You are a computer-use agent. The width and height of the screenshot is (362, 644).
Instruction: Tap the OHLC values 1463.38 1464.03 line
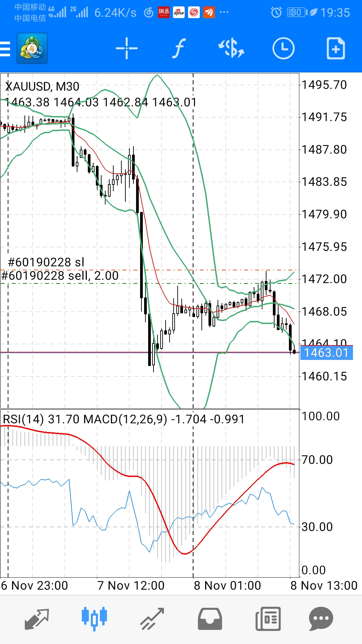coord(101,102)
